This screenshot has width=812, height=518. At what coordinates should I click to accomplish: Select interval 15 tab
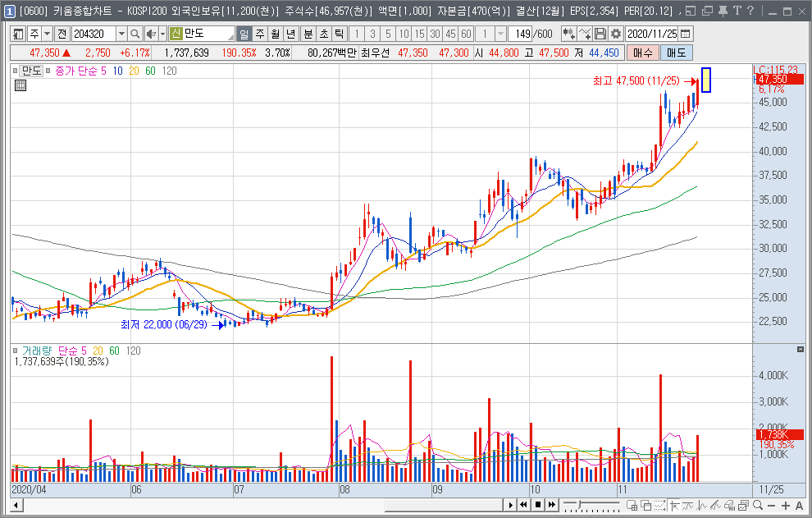tap(419, 34)
